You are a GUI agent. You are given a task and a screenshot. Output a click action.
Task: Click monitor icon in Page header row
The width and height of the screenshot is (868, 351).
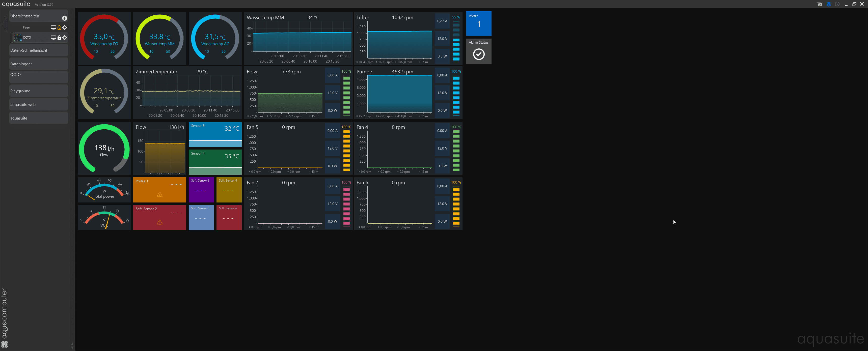pyautogui.click(x=53, y=28)
